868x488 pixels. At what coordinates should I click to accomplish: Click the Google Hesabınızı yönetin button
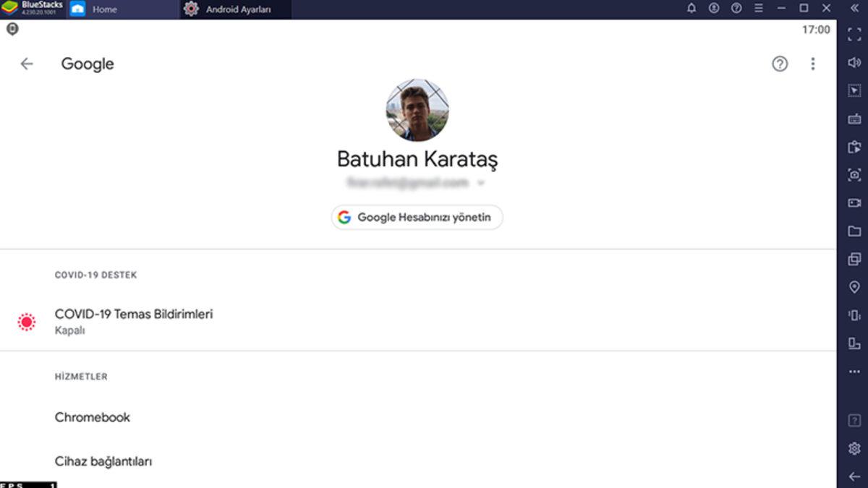coord(417,217)
